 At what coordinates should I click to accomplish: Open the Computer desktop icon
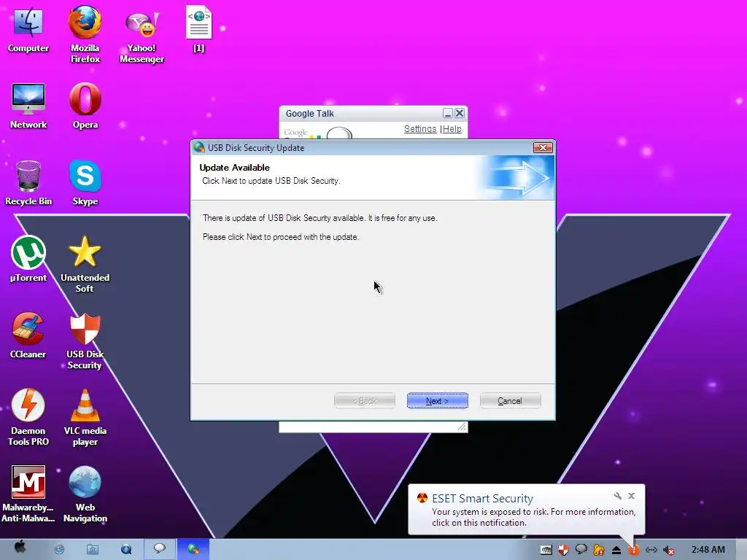tap(28, 29)
